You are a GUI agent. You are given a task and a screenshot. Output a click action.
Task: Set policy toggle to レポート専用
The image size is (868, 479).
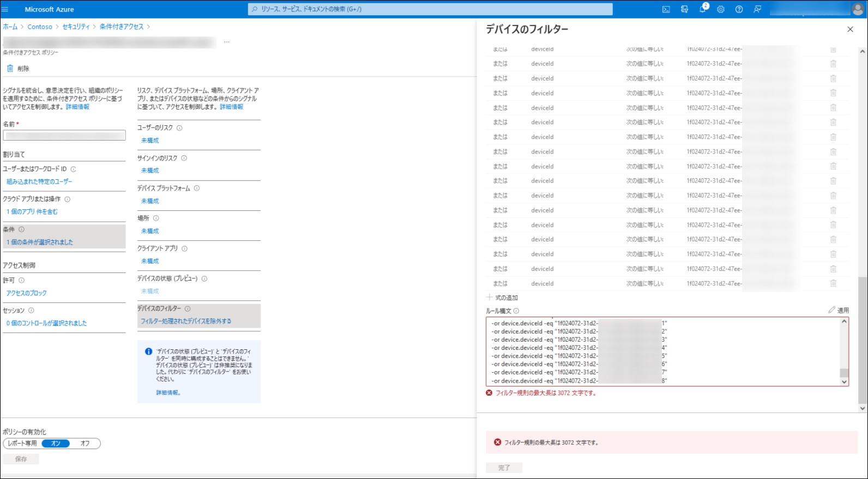pos(22,444)
